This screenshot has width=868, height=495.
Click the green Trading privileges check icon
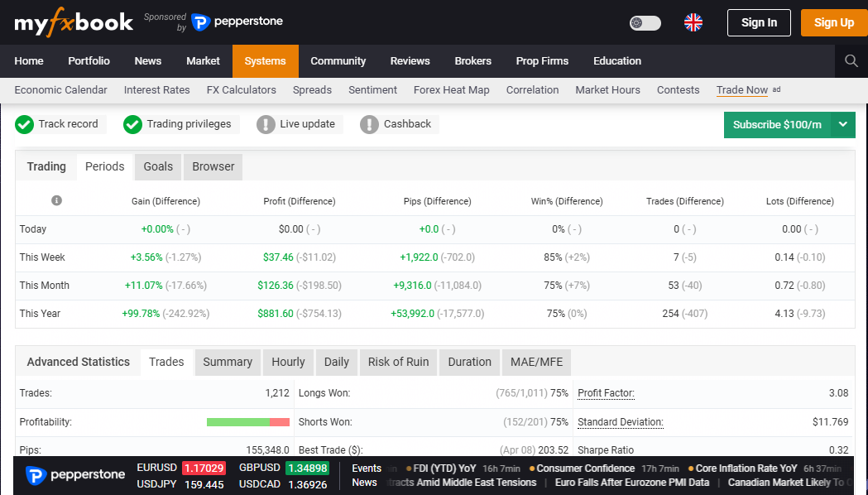tap(133, 125)
